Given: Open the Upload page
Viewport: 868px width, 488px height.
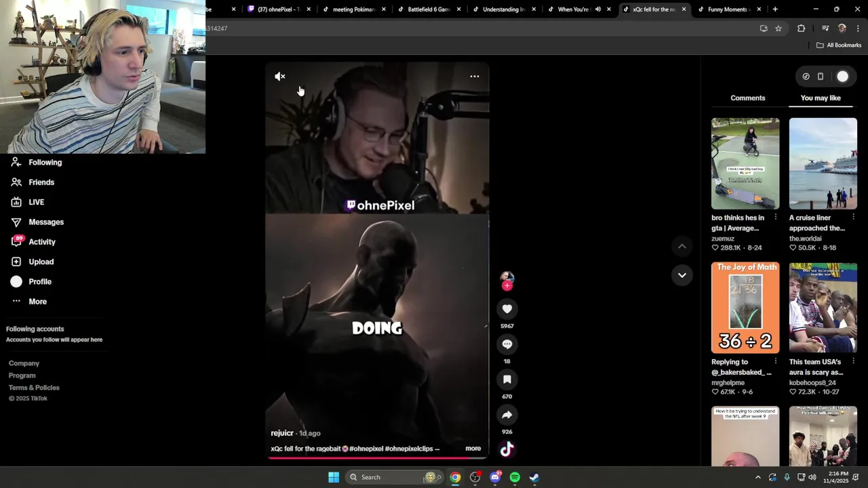Looking at the screenshot, I should [32, 262].
